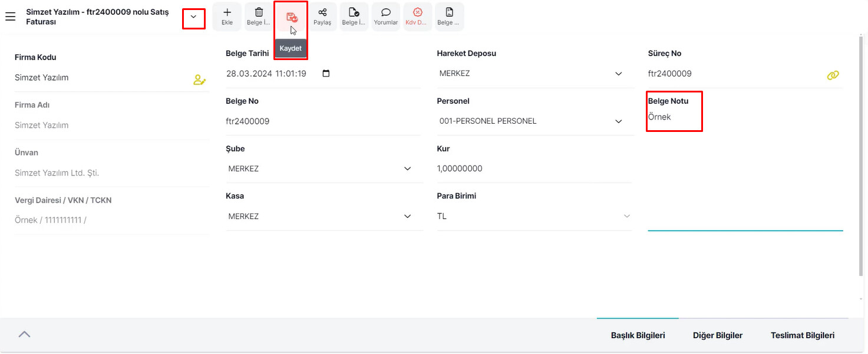Switch to Diğer Bilgiler tab
Image resolution: width=868 pixels, height=354 pixels.
tap(718, 335)
